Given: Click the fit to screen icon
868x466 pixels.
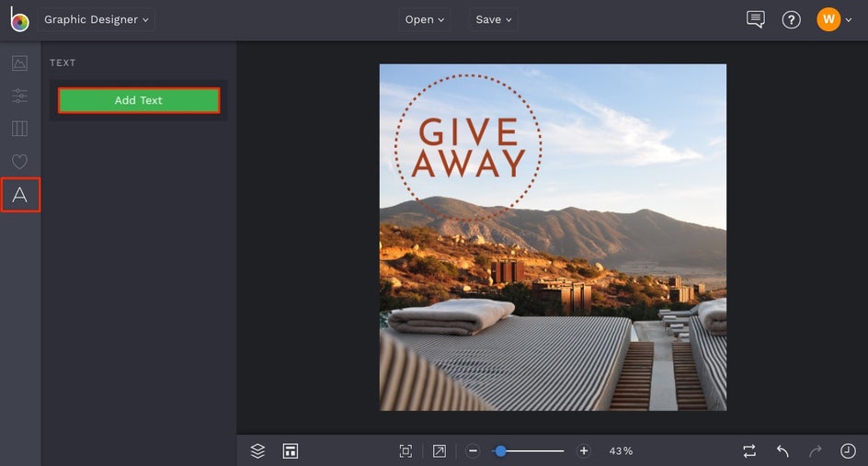Looking at the screenshot, I should [405, 451].
